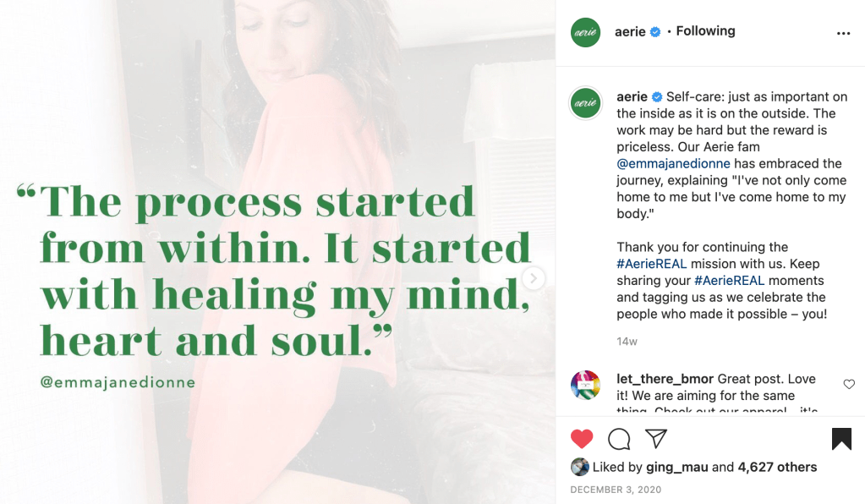The image size is (865, 504).
Task: Open the comment speech bubble icon
Action: pyautogui.click(x=620, y=438)
